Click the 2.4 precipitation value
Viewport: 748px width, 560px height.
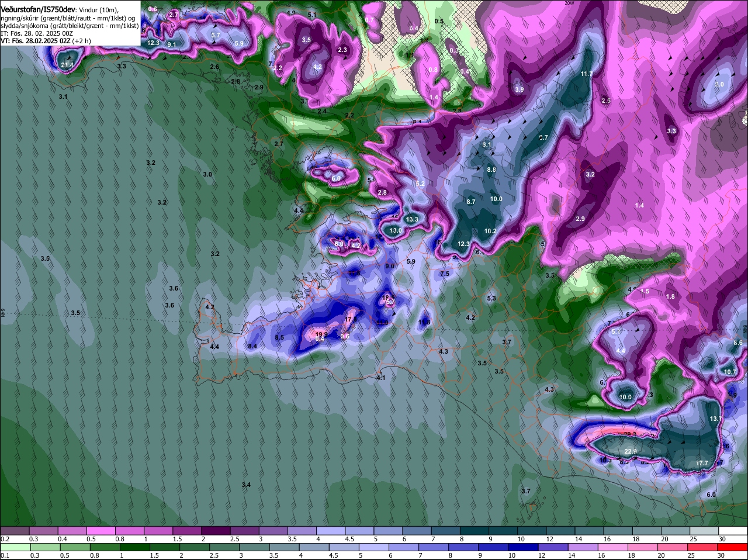point(322,111)
